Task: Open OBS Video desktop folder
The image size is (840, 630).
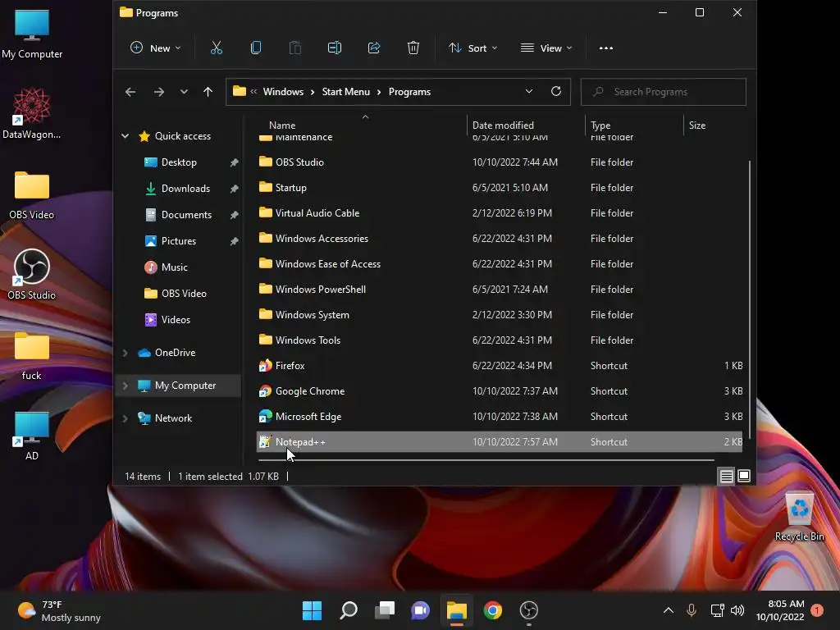Action: coord(32,195)
